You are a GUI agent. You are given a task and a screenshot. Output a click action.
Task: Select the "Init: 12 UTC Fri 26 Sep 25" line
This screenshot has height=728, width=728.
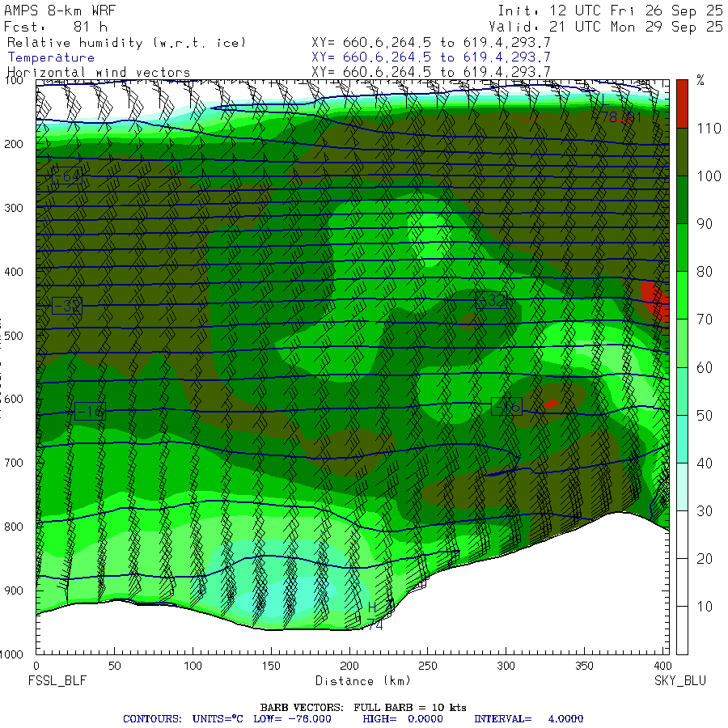[x=611, y=11]
